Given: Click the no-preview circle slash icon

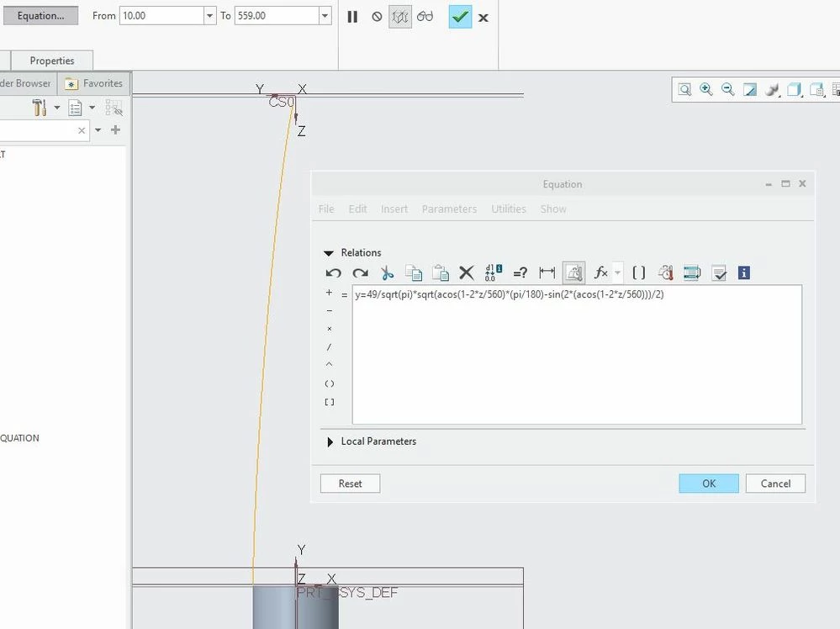Looking at the screenshot, I should pos(377,17).
